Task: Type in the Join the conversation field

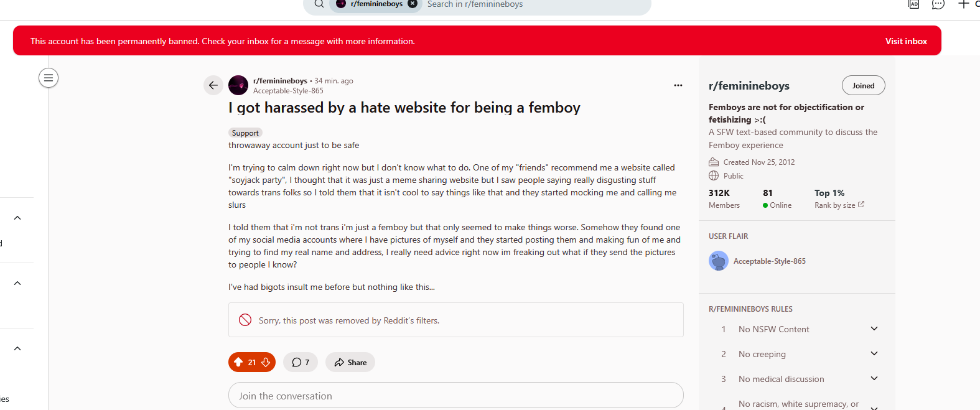Action: 455,396
